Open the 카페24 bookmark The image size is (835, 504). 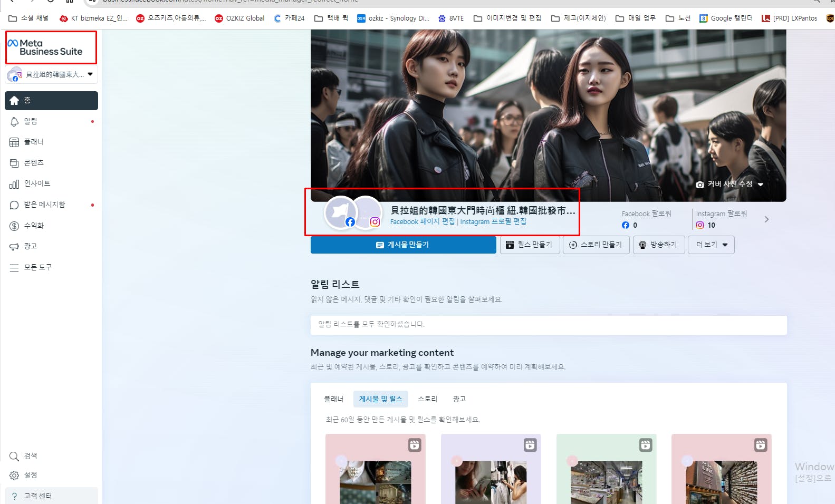pyautogui.click(x=289, y=18)
